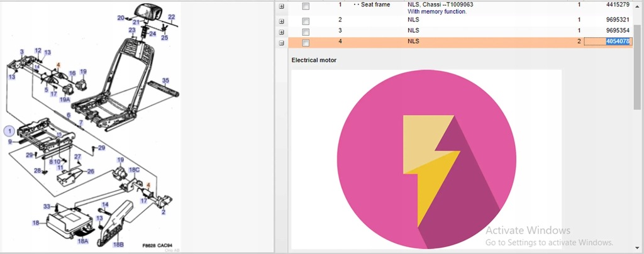Select callout 2 in the diagram
The height and width of the screenshot is (254, 644).
164,212
